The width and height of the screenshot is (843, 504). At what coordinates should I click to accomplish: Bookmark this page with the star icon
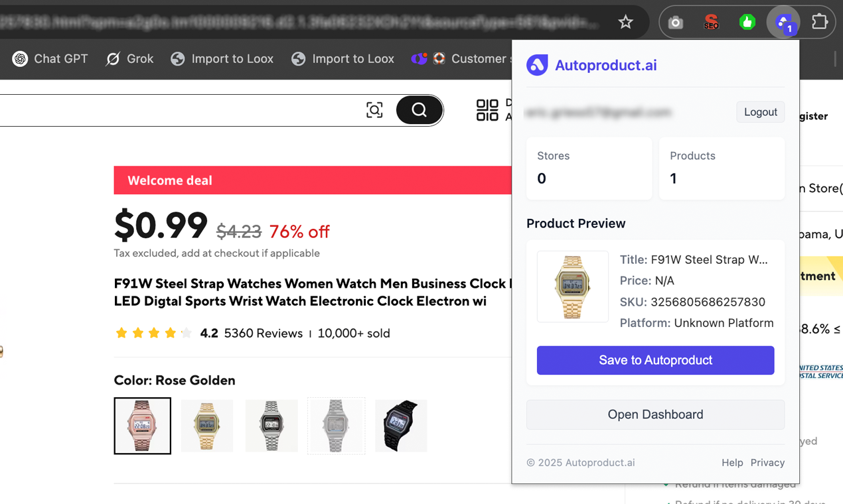[625, 23]
